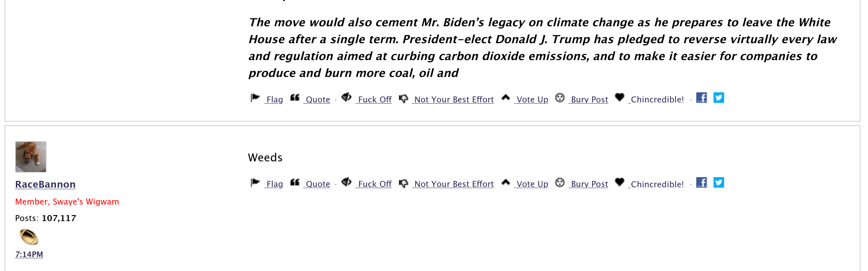Click the Bury Post circle icon on Weeds post

(560, 183)
